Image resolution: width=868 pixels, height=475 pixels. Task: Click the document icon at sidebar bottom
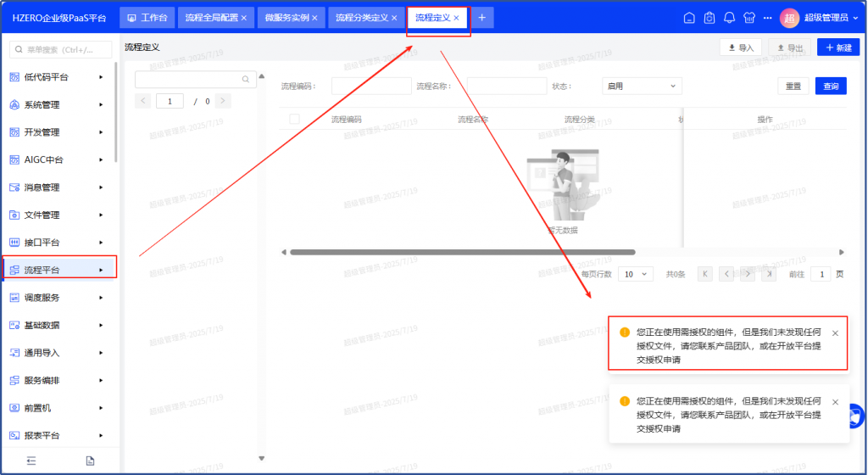pos(89,461)
